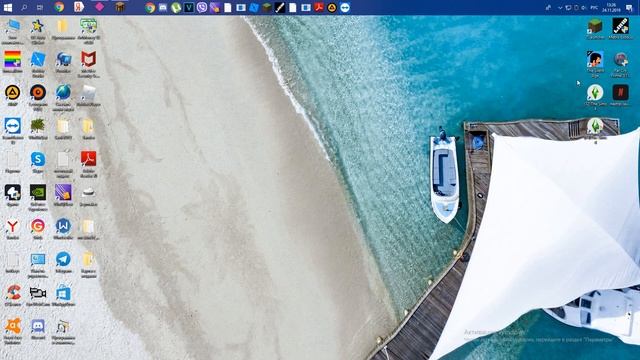Viewport: 640px width, 360px height.
Task: Open taskbar search magnifier
Action: coord(24,7)
